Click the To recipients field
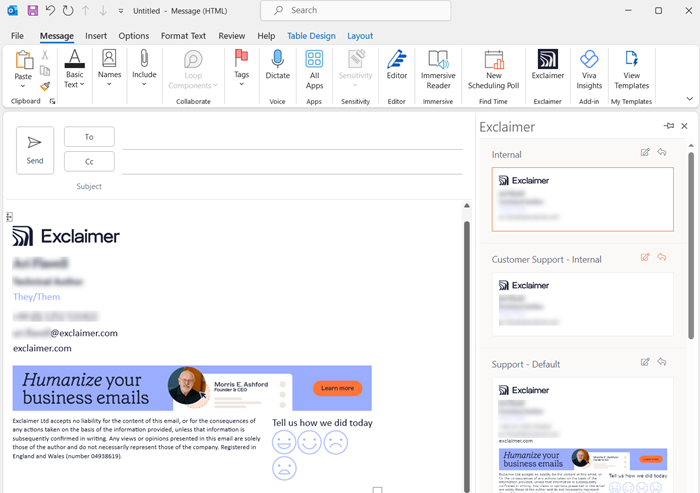Screen dimensions: 700x493 coord(292,139)
